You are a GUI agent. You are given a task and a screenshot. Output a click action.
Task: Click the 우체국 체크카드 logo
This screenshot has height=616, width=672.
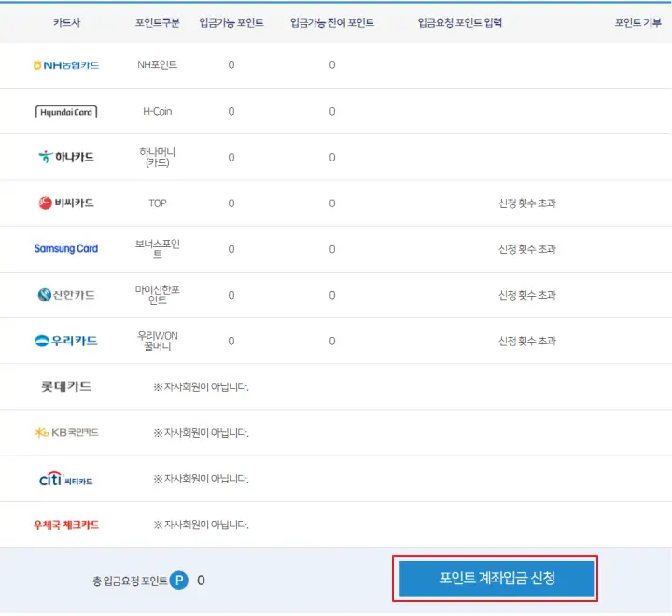(66, 525)
